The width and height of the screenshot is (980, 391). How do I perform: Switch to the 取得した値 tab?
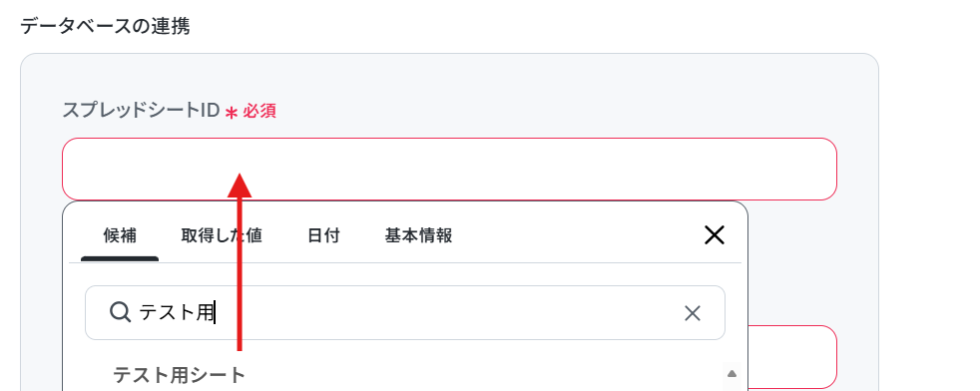[x=222, y=235]
